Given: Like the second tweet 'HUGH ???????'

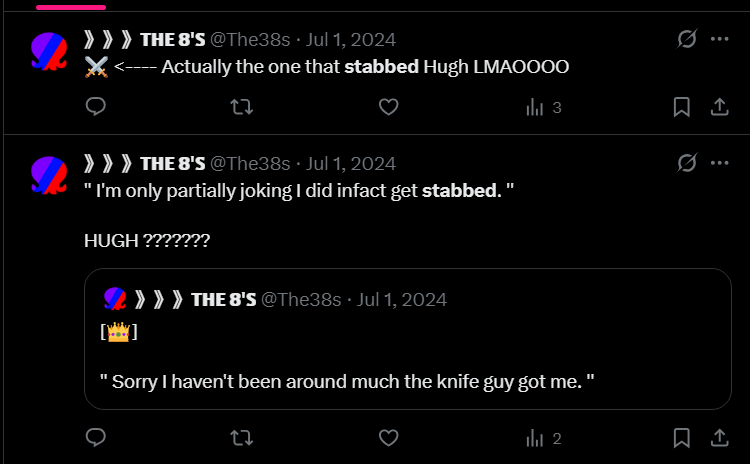Looking at the screenshot, I should point(388,437).
